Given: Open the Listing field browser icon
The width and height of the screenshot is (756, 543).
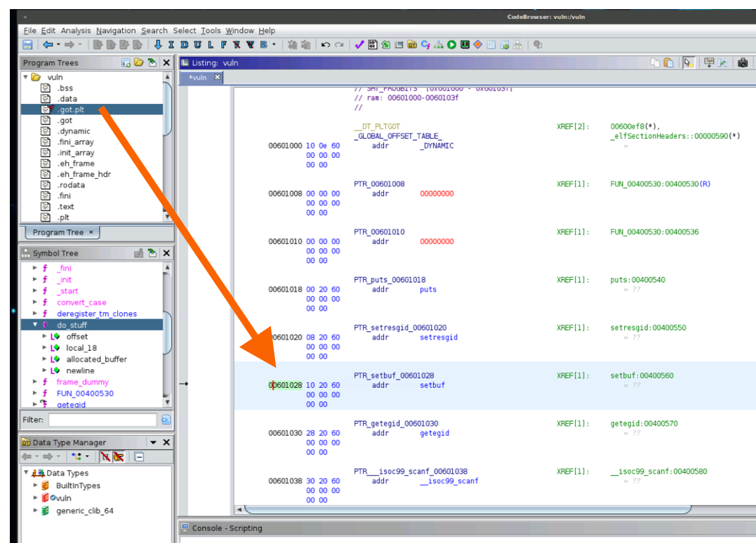Looking at the screenshot, I should 709,62.
